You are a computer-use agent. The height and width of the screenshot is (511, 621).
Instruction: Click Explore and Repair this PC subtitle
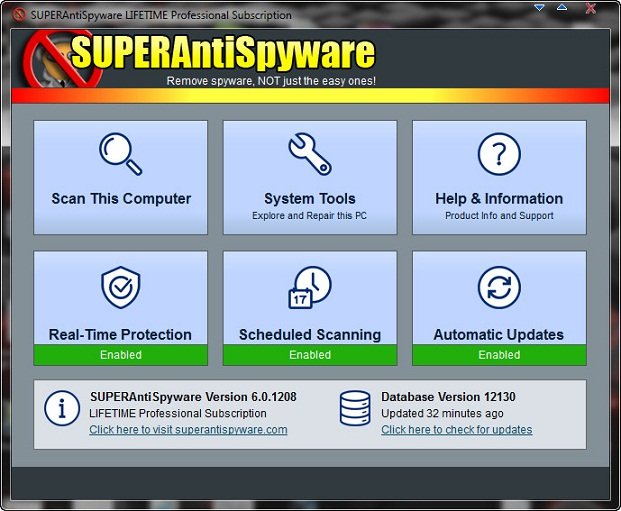309,216
